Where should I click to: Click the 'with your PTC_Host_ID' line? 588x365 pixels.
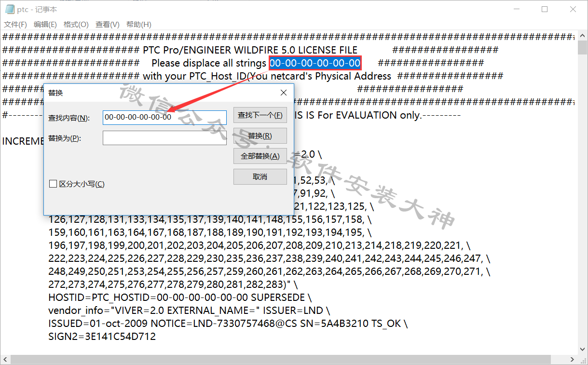pyautogui.click(x=267, y=76)
